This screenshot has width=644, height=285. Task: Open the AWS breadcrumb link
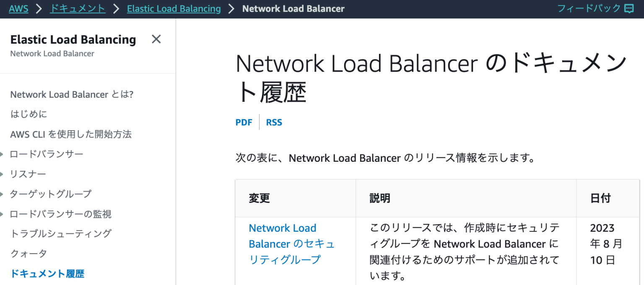18,8
